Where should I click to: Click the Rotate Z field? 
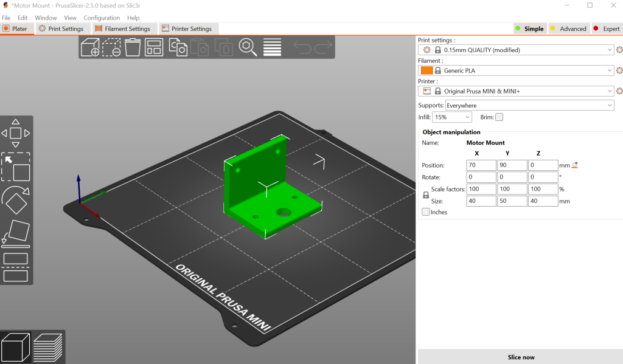coord(543,177)
